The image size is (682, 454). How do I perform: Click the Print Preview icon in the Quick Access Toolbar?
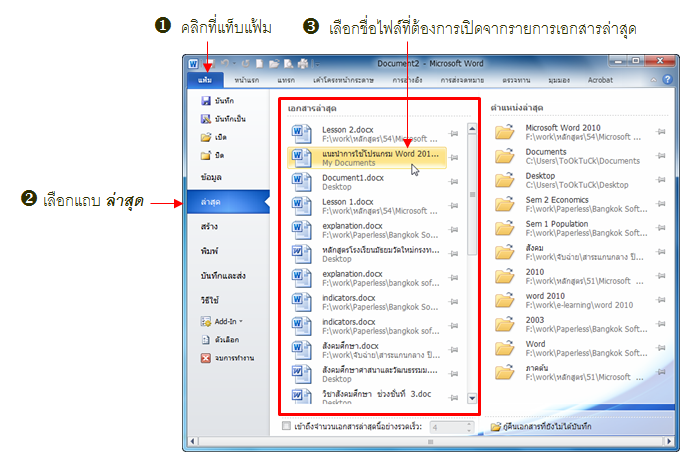pos(288,63)
